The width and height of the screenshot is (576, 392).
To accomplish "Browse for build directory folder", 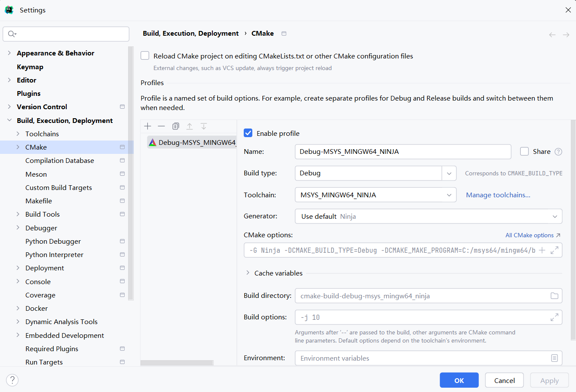I will (555, 296).
